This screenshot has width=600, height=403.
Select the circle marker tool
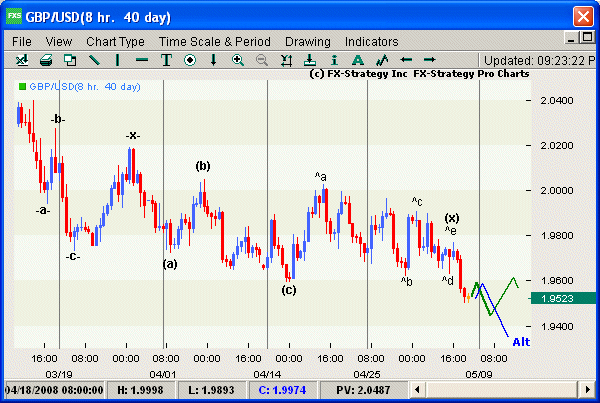point(190,60)
